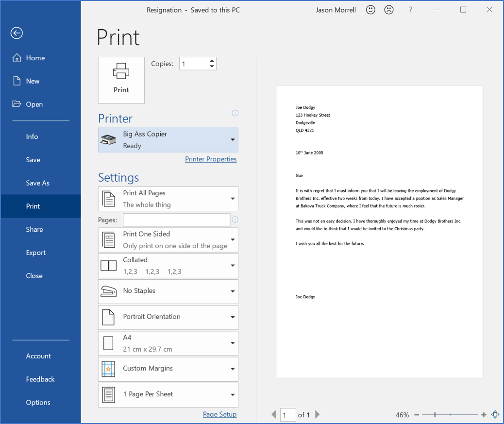The height and width of the screenshot is (424, 504).
Task: Open the Export section in sidebar
Action: 35,252
